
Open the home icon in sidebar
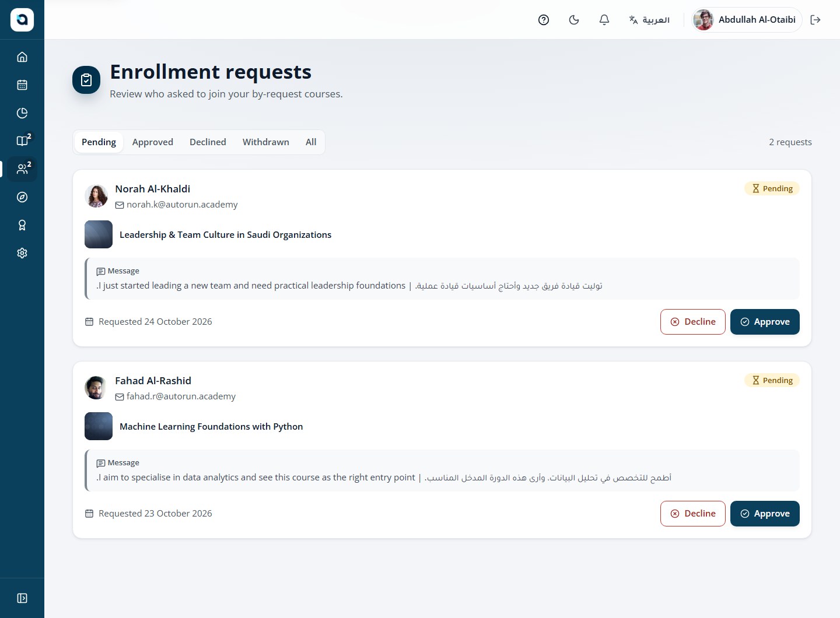22,57
